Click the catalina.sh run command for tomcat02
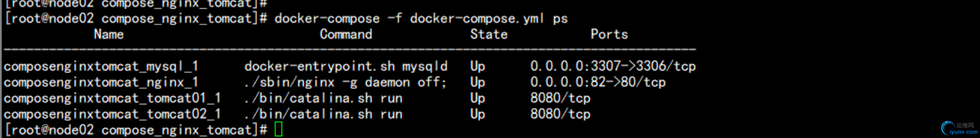 click(323, 114)
